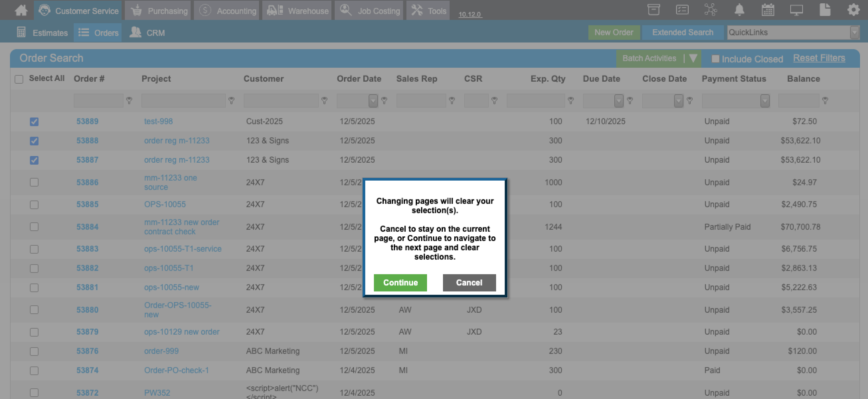Open the Close Date filter dropdown
868x399 pixels.
[x=678, y=100]
